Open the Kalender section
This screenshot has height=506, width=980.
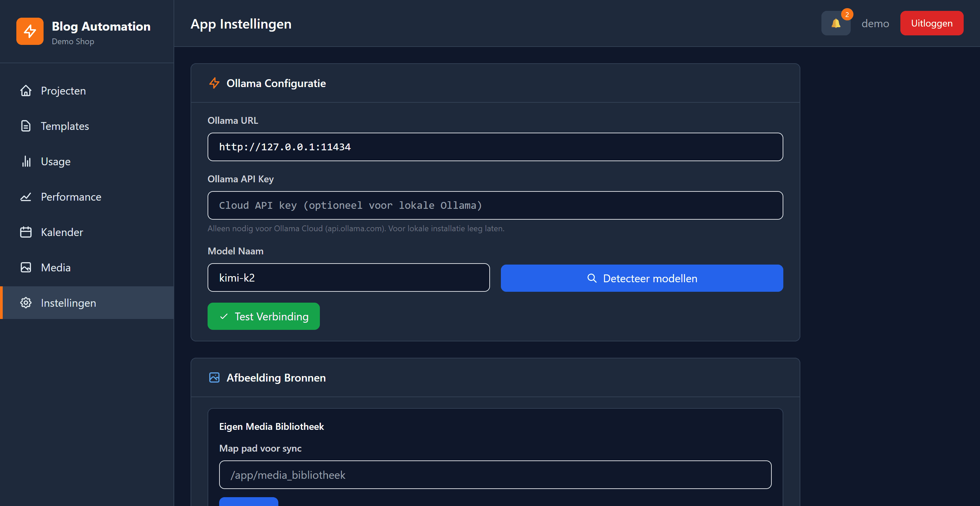pyautogui.click(x=87, y=232)
